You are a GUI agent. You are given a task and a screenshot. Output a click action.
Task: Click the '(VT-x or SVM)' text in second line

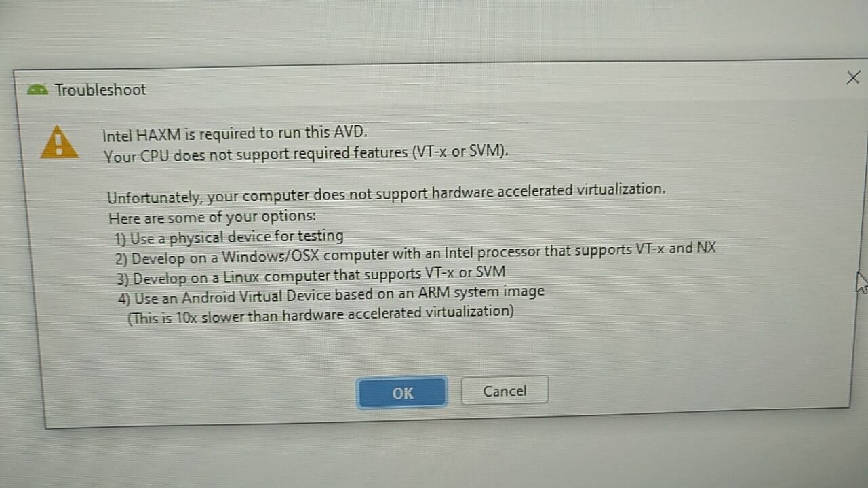pos(460,152)
